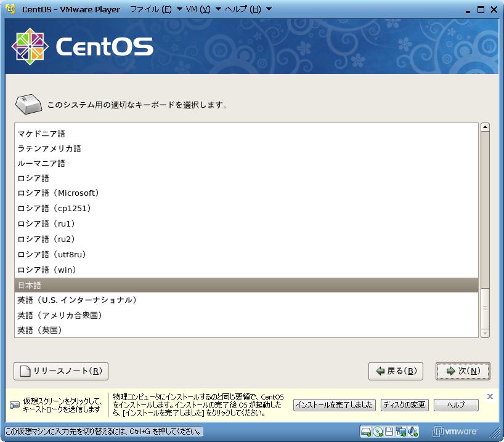
Task: Click the scrollbar down arrow in keyboard list
Action: click(x=485, y=333)
